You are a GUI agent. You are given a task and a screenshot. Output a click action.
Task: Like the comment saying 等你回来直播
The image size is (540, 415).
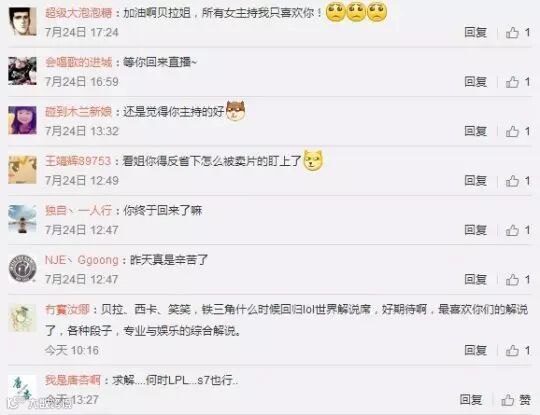pyautogui.click(x=518, y=82)
